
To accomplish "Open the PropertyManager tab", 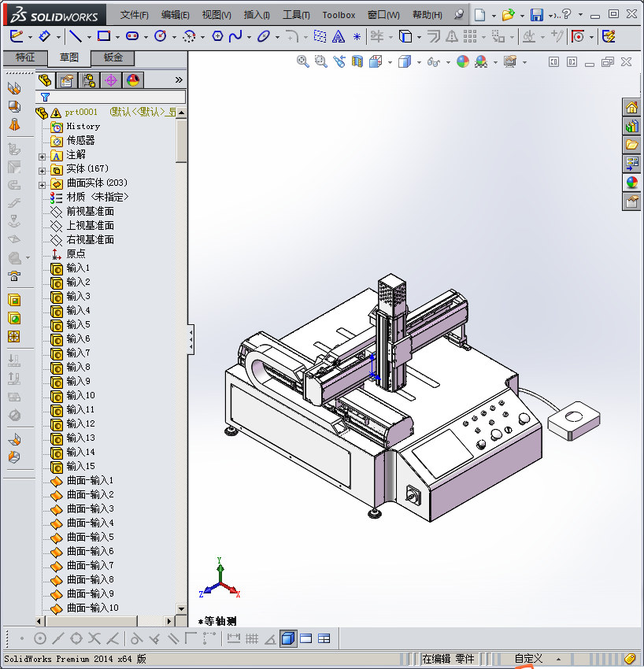I will [67, 80].
